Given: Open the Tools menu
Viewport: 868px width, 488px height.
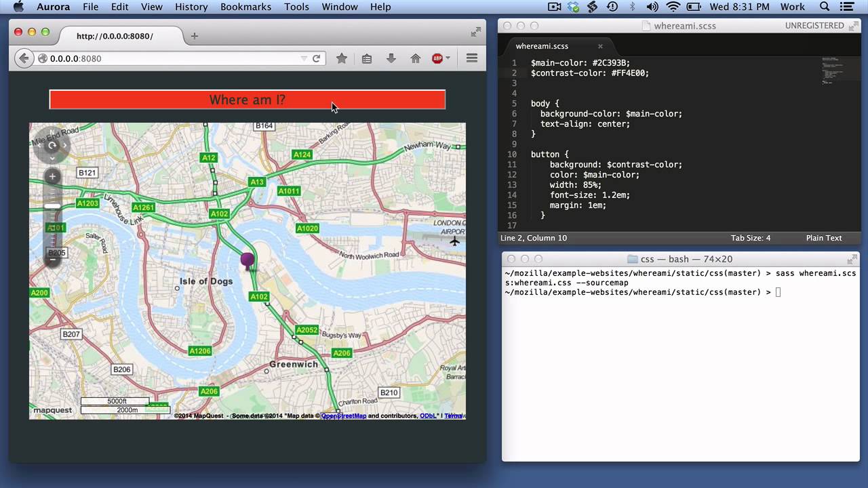Looking at the screenshot, I should pyautogui.click(x=296, y=7).
